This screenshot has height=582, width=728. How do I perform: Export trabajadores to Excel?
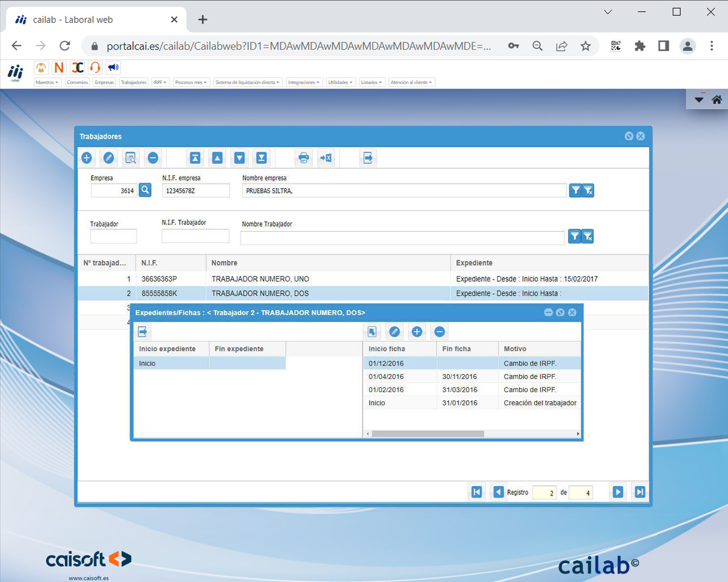click(326, 157)
